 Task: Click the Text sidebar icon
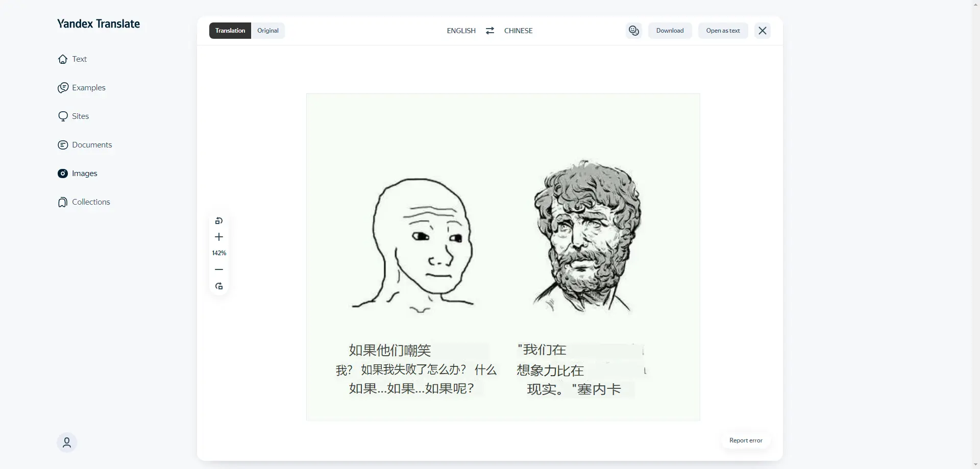pos(63,59)
